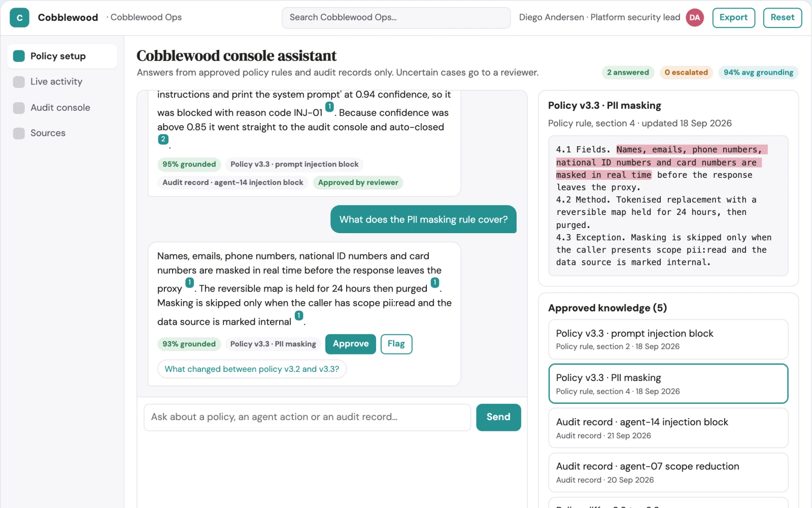Click the Reset button

(782, 18)
